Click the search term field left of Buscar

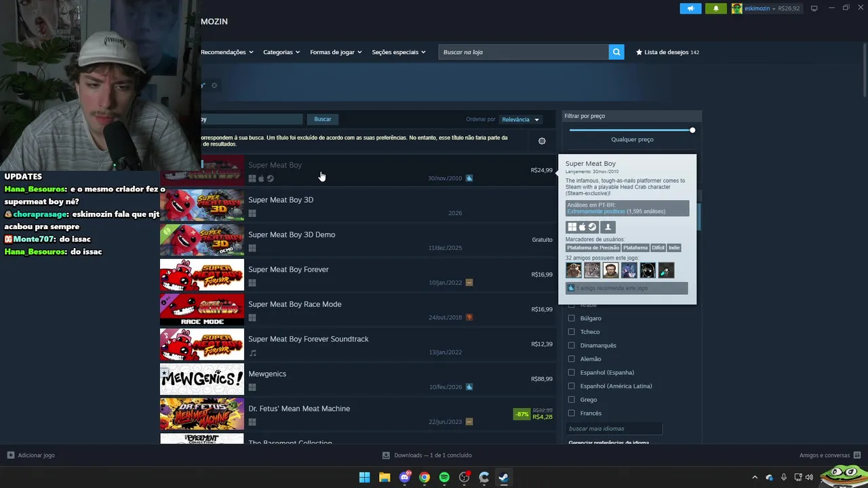(x=252, y=119)
